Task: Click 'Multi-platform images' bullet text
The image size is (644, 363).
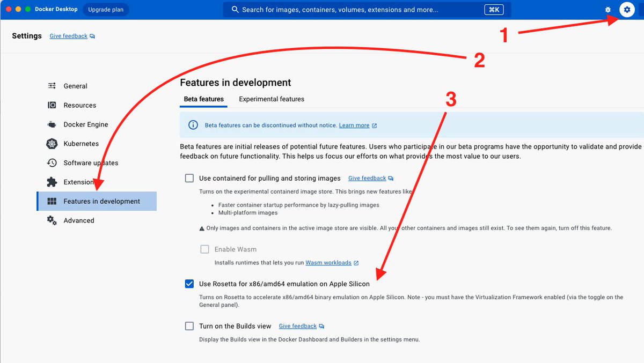Action: pos(248,213)
